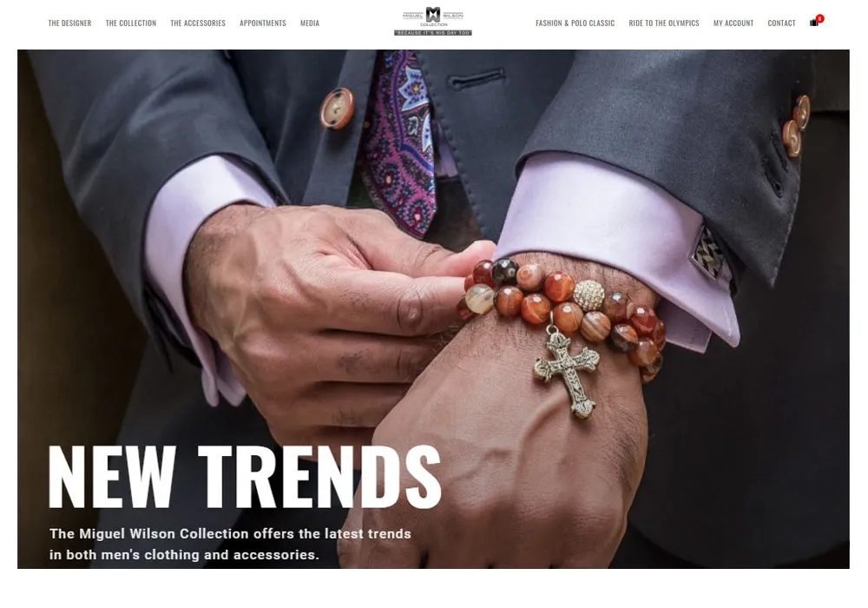Click the Miguel Wilson Collection description text
Viewport: 868px width, 608px height.
point(230,545)
